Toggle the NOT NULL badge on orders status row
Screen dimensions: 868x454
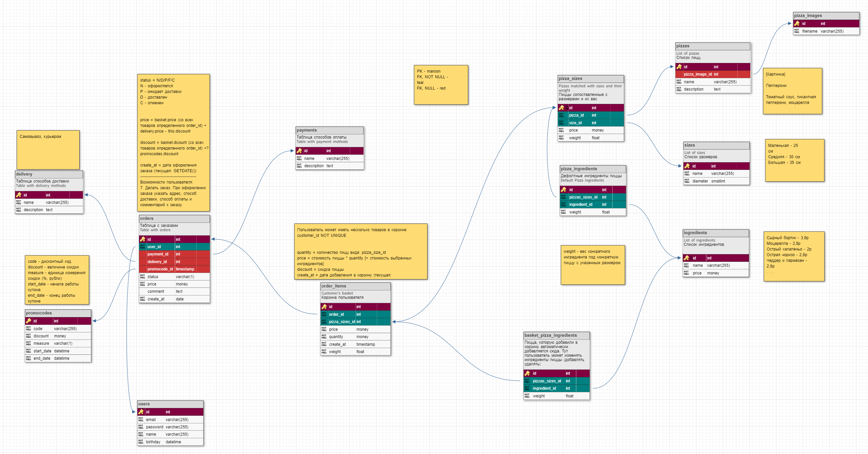(x=142, y=276)
